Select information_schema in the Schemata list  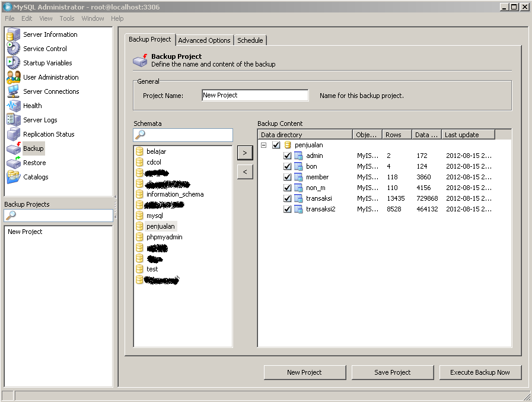pyautogui.click(x=175, y=194)
